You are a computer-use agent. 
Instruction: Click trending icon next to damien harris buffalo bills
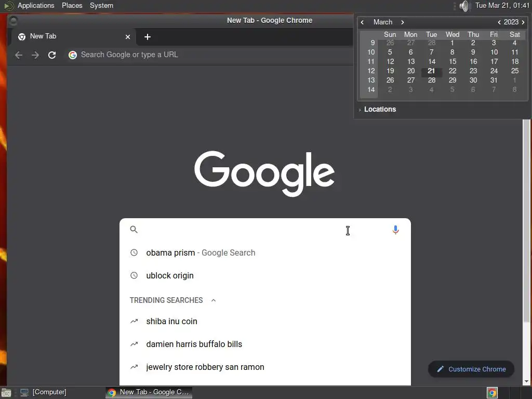134,344
